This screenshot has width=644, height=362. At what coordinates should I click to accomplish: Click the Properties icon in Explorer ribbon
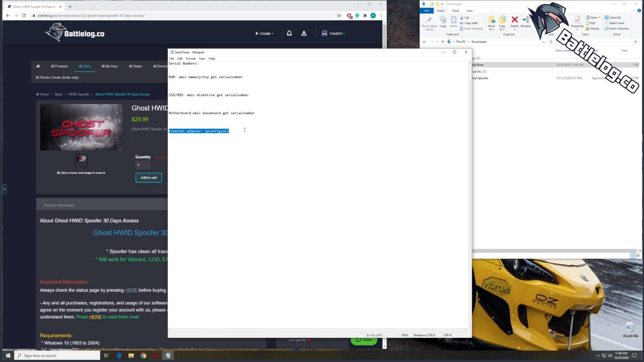coord(577,21)
